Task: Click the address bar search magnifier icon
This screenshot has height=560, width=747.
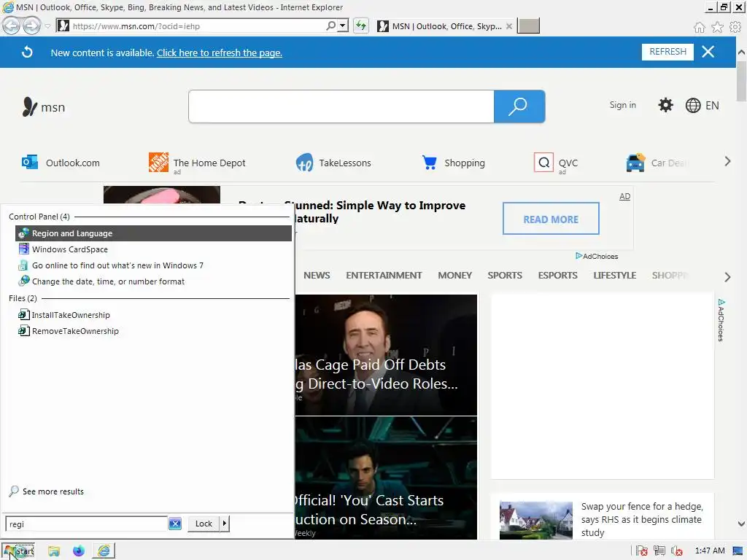Action: coord(330,26)
